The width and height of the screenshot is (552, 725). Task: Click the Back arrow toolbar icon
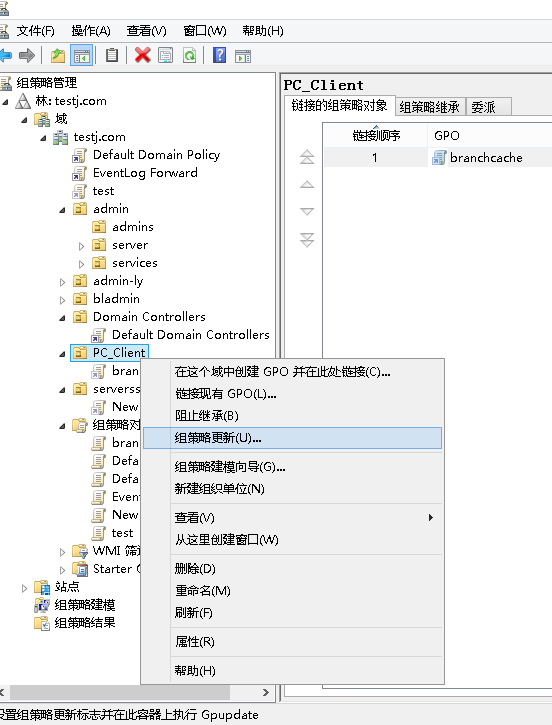tap(6, 56)
